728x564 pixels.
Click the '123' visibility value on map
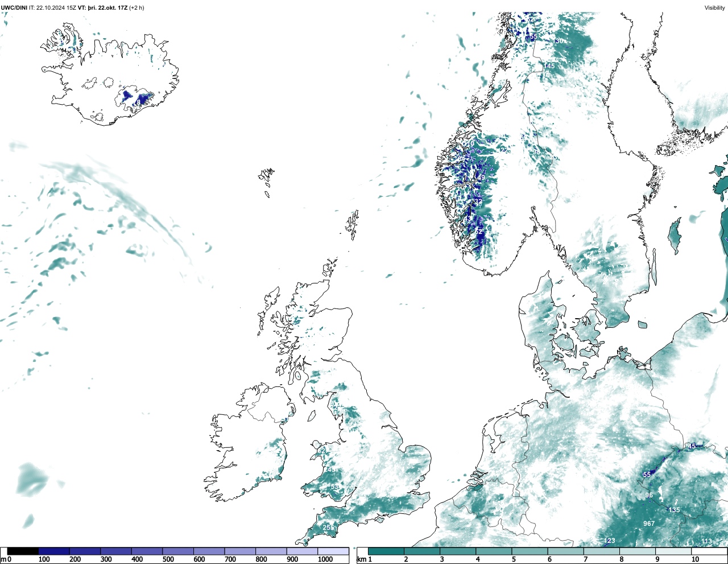coord(610,541)
